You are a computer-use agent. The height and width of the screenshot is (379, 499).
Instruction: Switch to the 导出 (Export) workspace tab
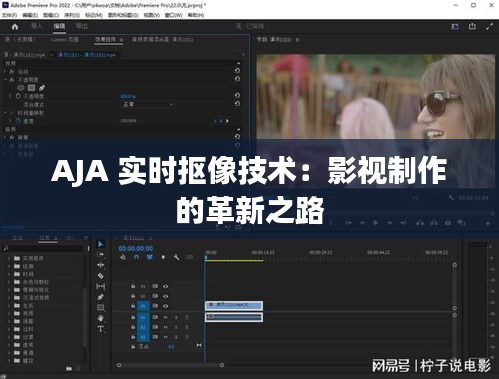click(x=82, y=26)
